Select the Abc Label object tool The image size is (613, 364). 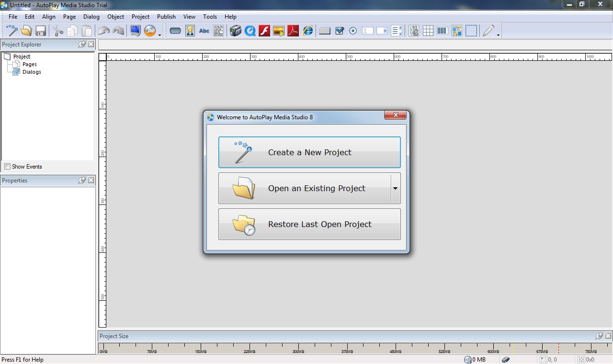click(x=204, y=31)
